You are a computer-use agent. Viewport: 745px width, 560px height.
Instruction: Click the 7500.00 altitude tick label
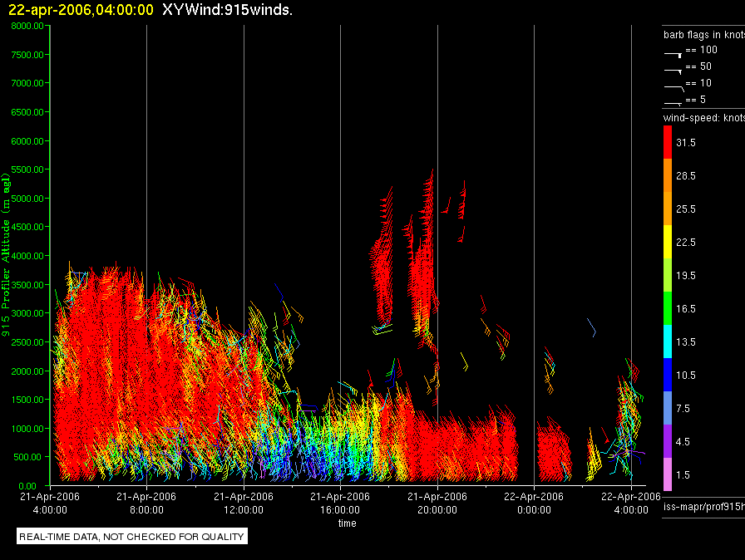[x=27, y=55]
